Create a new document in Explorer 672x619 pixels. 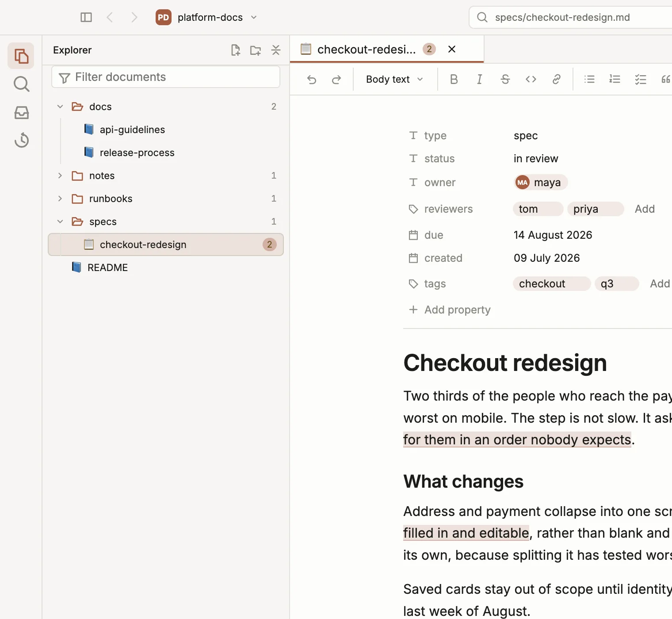coord(236,50)
